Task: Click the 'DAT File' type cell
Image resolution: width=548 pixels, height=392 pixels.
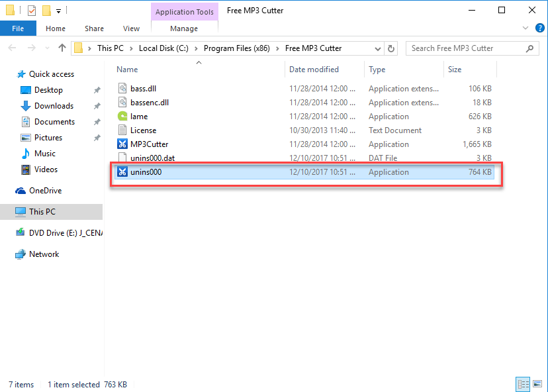Action: tap(383, 158)
